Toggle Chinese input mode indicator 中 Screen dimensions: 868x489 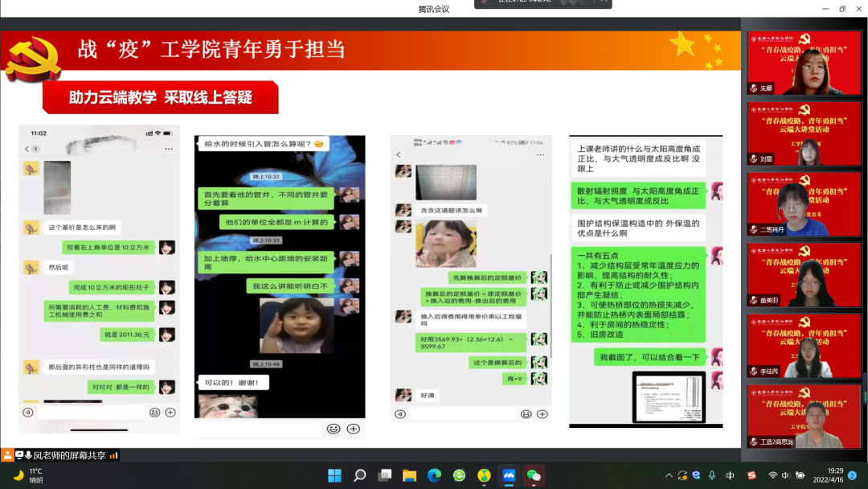[x=731, y=475]
